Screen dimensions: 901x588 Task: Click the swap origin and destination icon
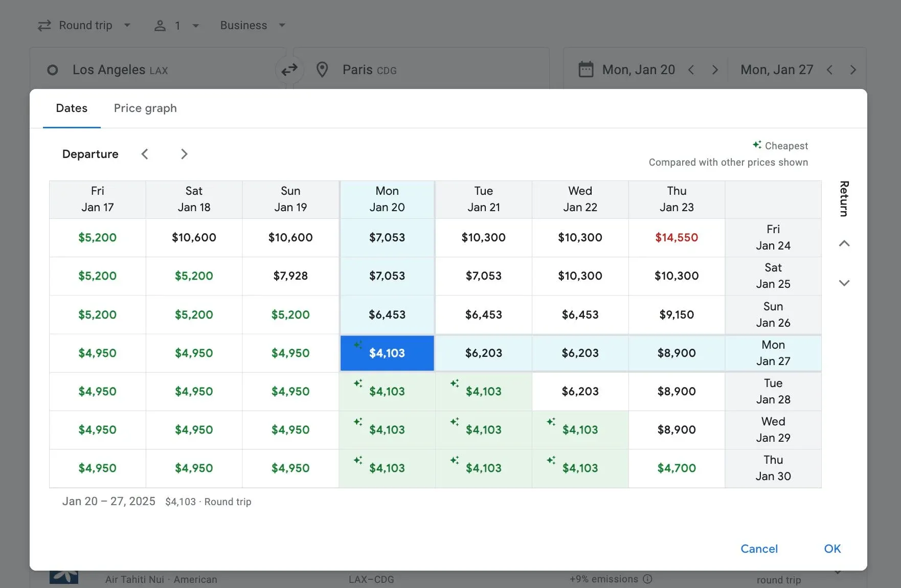click(289, 70)
